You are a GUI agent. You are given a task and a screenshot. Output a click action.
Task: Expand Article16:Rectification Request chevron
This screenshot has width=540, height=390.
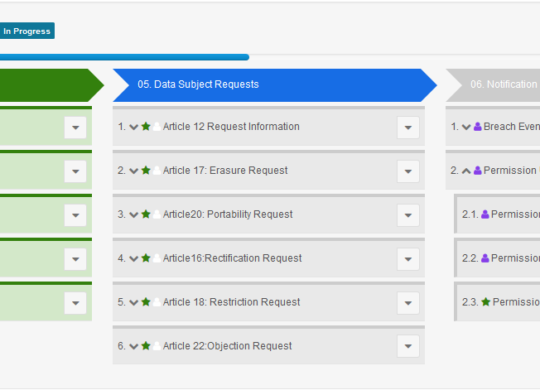click(x=134, y=259)
